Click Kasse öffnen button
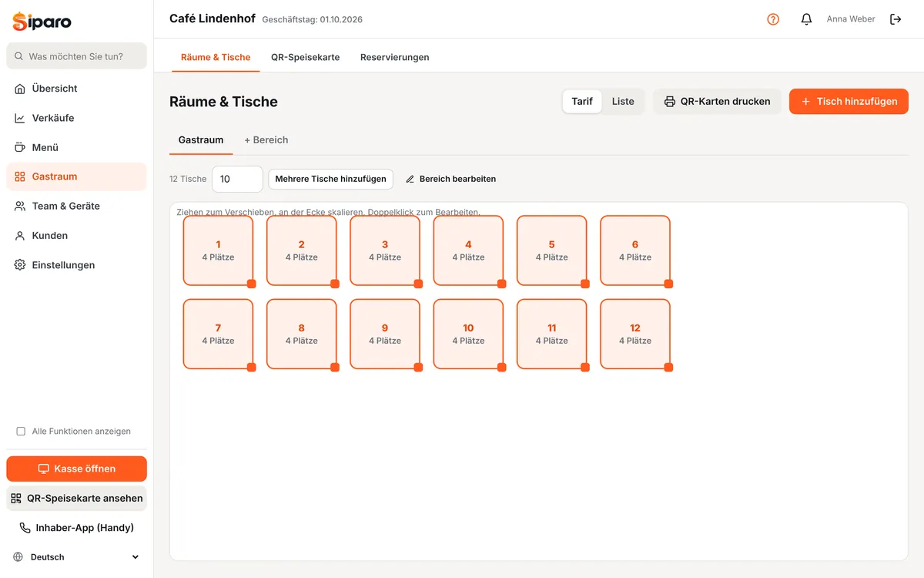The image size is (924, 578). [76, 469]
